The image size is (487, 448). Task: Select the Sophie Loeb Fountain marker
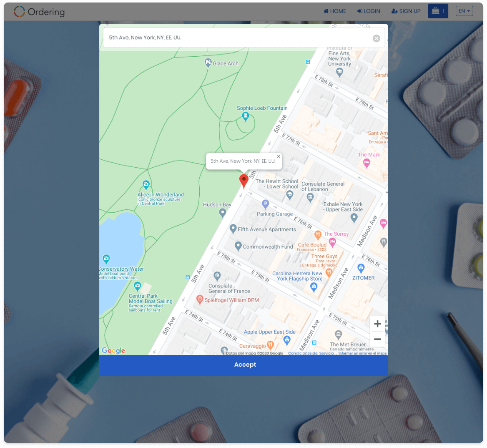245,116
